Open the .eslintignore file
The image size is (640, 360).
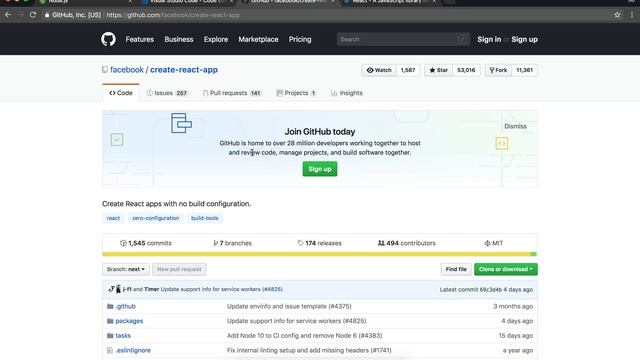point(133,350)
